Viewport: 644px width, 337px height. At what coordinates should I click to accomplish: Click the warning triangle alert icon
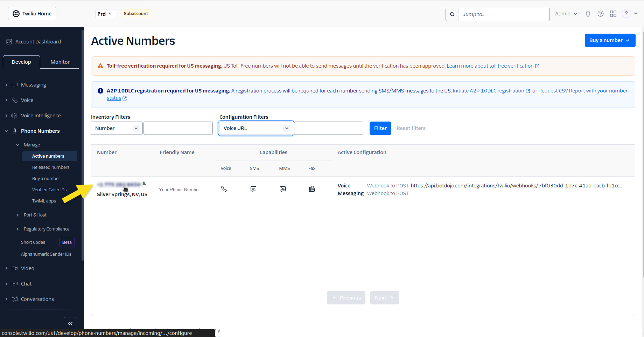pyautogui.click(x=100, y=66)
